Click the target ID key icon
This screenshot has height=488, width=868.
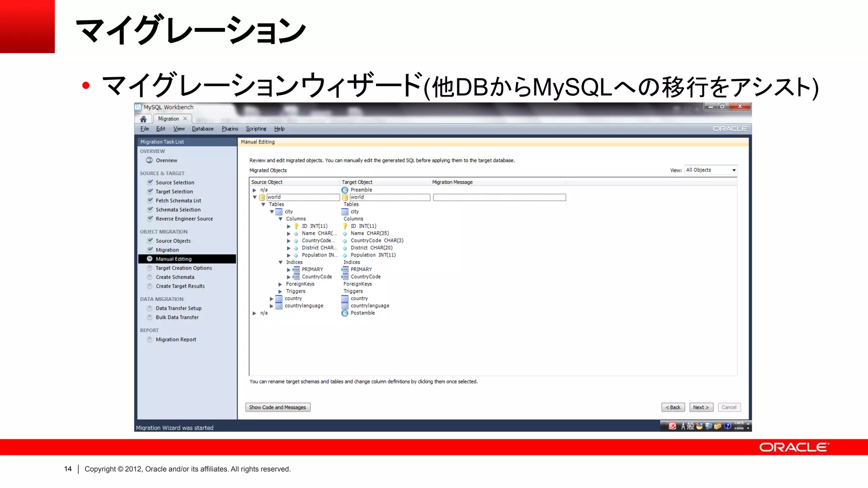coord(345,226)
